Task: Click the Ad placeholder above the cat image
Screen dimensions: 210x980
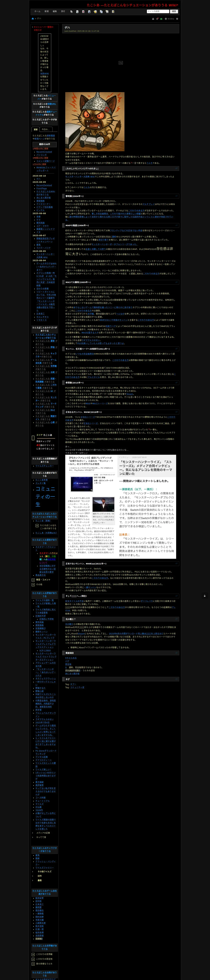Action: (x=121, y=62)
